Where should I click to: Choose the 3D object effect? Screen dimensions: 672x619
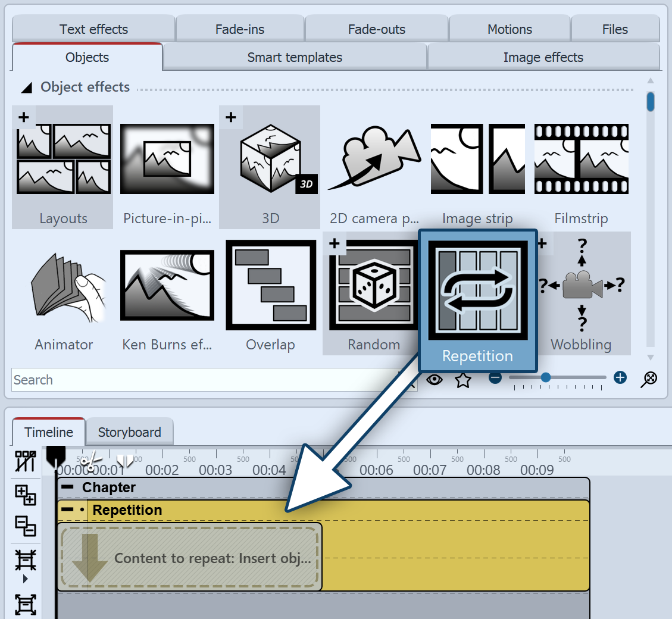point(270,160)
